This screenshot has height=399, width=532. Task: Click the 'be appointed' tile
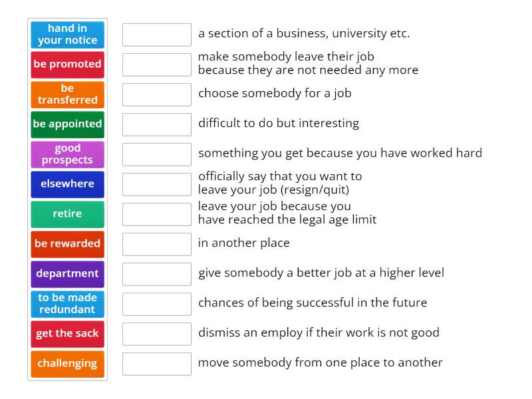(x=67, y=124)
